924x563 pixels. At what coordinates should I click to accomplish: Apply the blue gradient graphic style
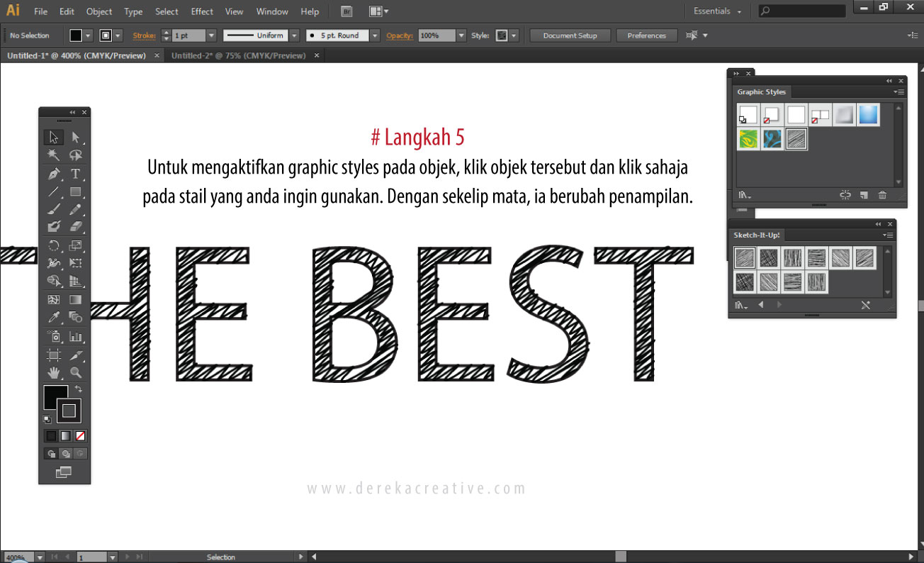868,115
